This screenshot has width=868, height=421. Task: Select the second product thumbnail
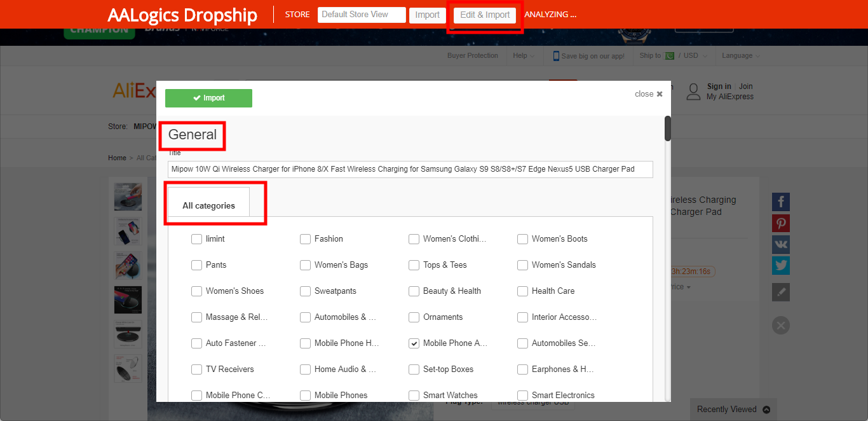click(128, 231)
